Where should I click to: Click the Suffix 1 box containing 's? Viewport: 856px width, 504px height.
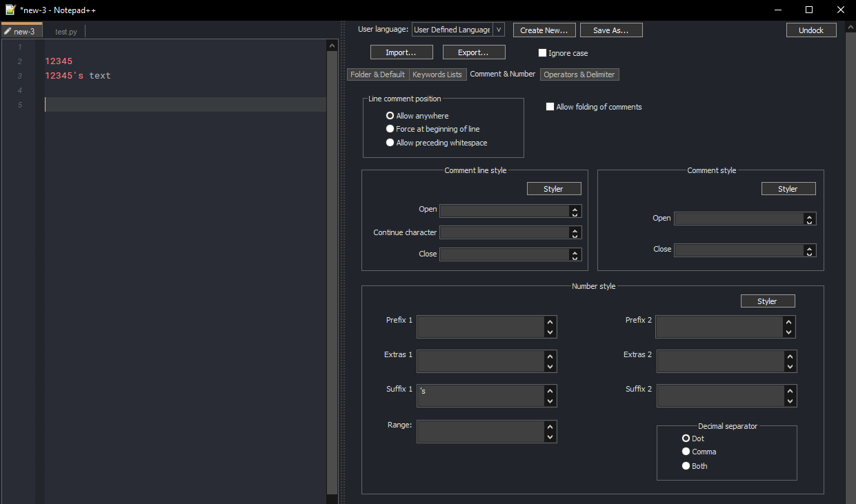point(481,396)
